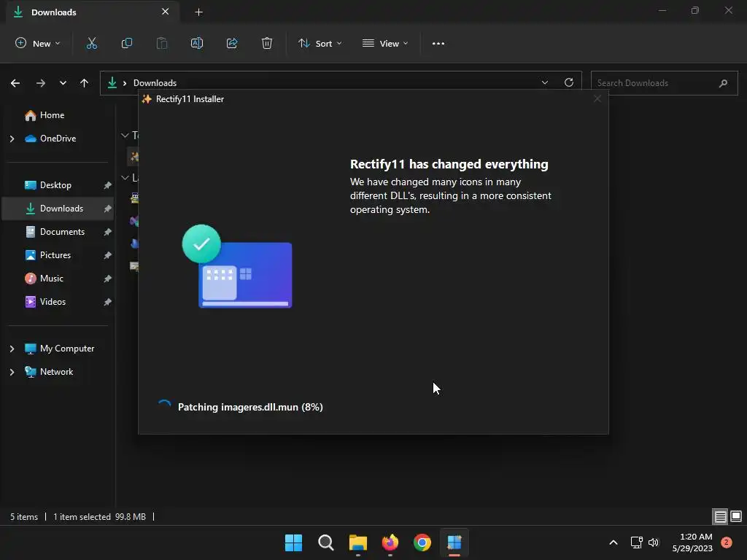Go up one folder level

(x=85, y=83)
